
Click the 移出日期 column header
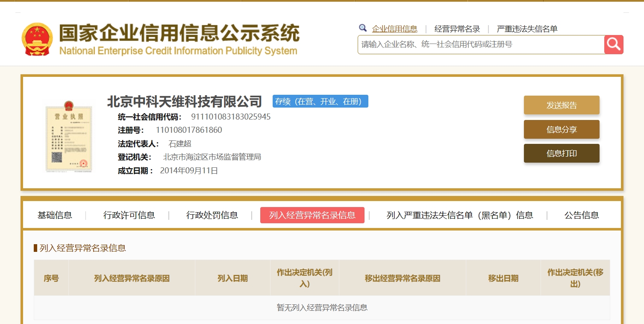(503, 278)
